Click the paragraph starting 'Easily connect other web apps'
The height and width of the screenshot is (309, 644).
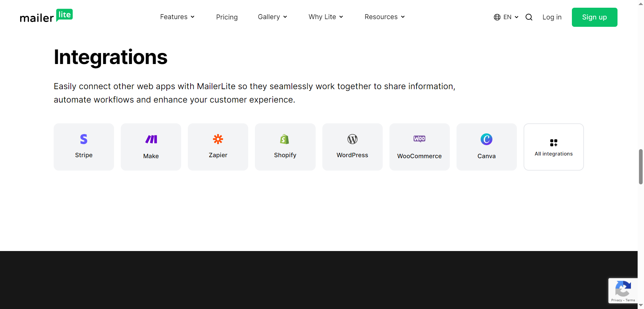pos(255,93)
